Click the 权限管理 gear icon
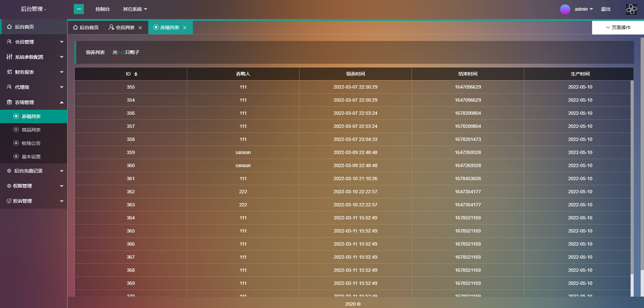Image resolution: width=644 pixels, height=308 pixels. click(9, 186)
